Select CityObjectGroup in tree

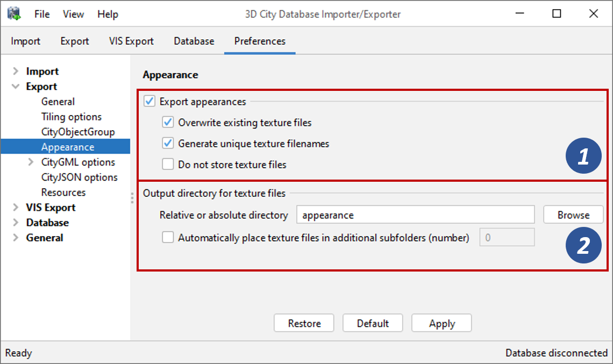(x=78, y=132)
